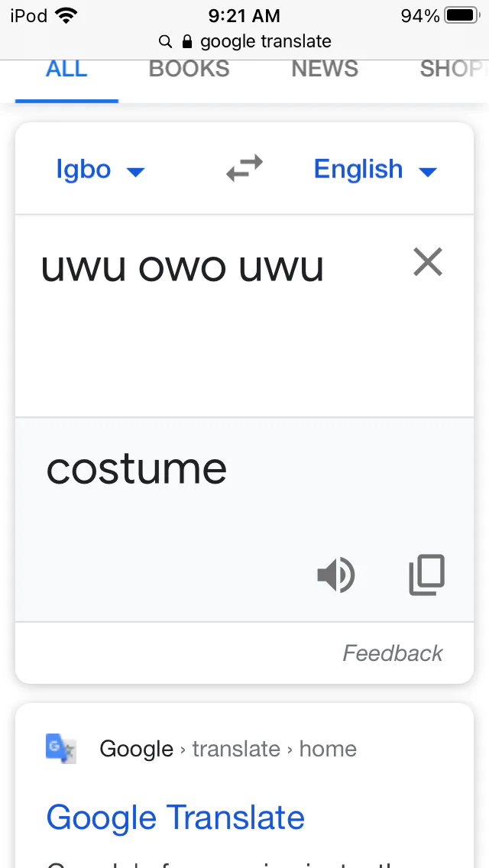489x868 pixels.
Task: Send Feedback on the translation
Action: pyautogui.click(x=392, y=653)
